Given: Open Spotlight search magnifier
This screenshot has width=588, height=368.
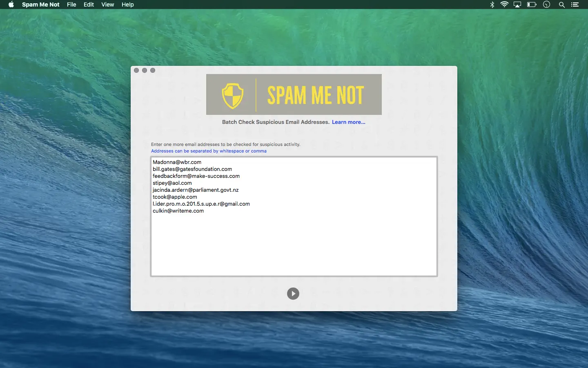Looking at the screenshot, I should pos(562,4).
